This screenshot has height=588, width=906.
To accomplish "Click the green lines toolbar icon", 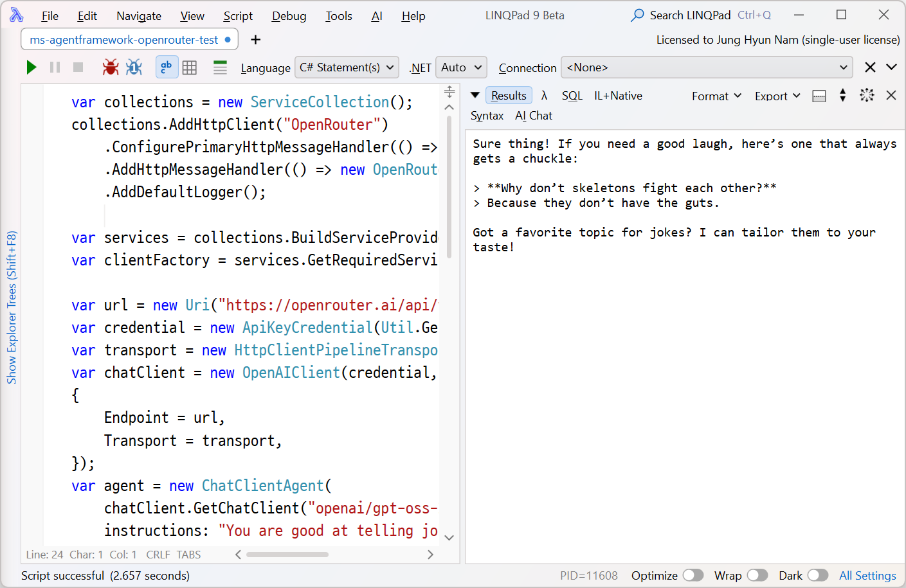I will pyautogui.click(x=220, y=67).
